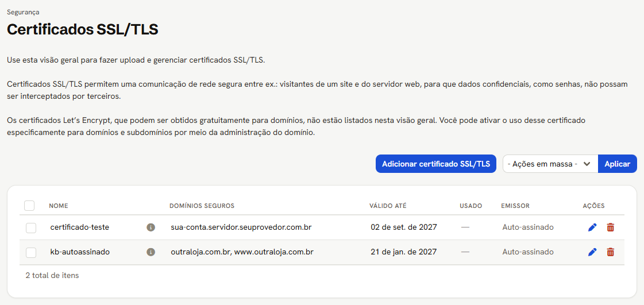
Task: Click the Segurança breadcrumb label
Action: pyautogui.click(x=23, y=12)
